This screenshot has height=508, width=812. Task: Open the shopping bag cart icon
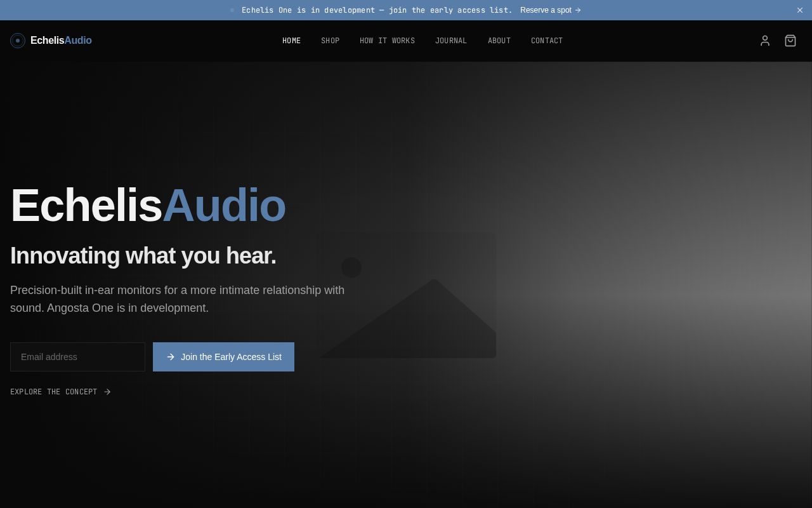click(790, 41)
